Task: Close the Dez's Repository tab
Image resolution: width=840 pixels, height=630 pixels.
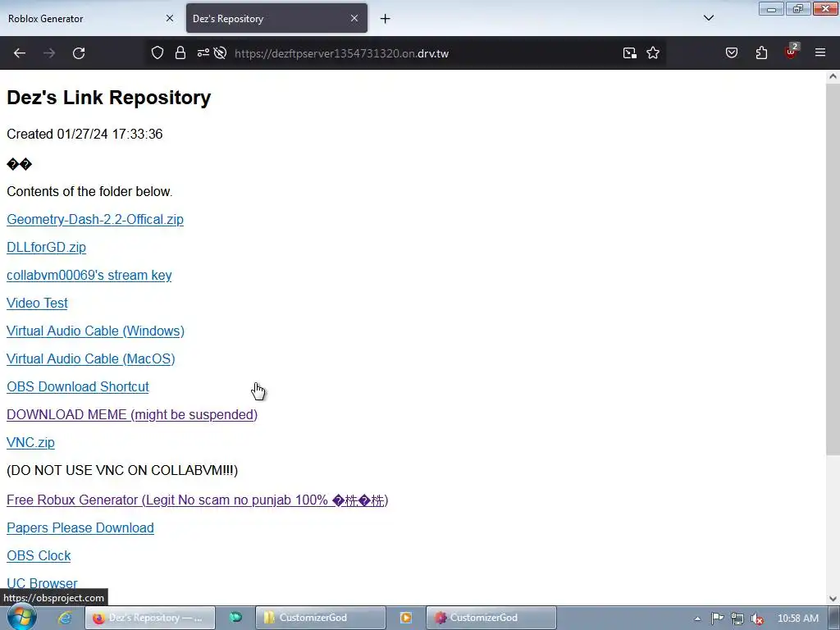Action: pos(354,18)
